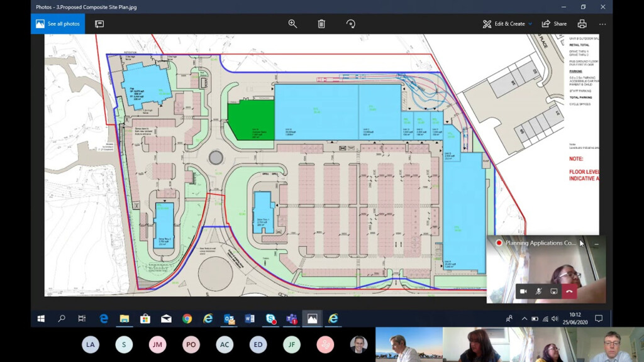Open Microsoft Store from taskbar

[145, 319]
